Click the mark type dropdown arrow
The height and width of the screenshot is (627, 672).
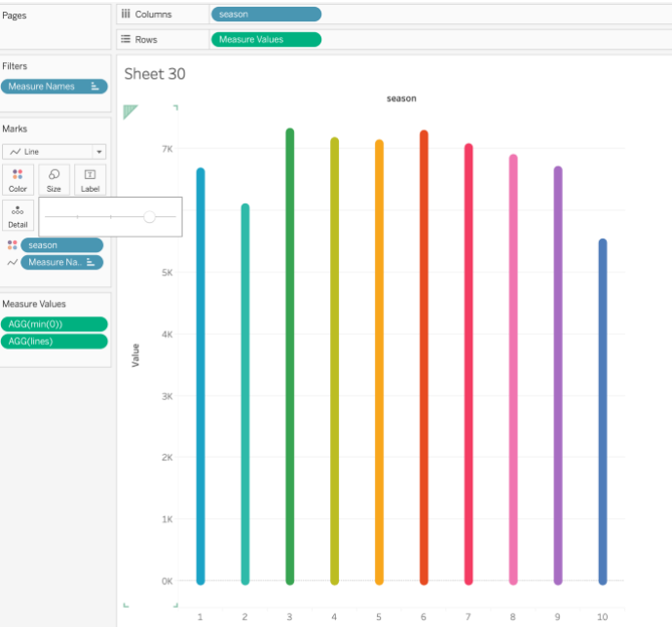pos(99,152)
